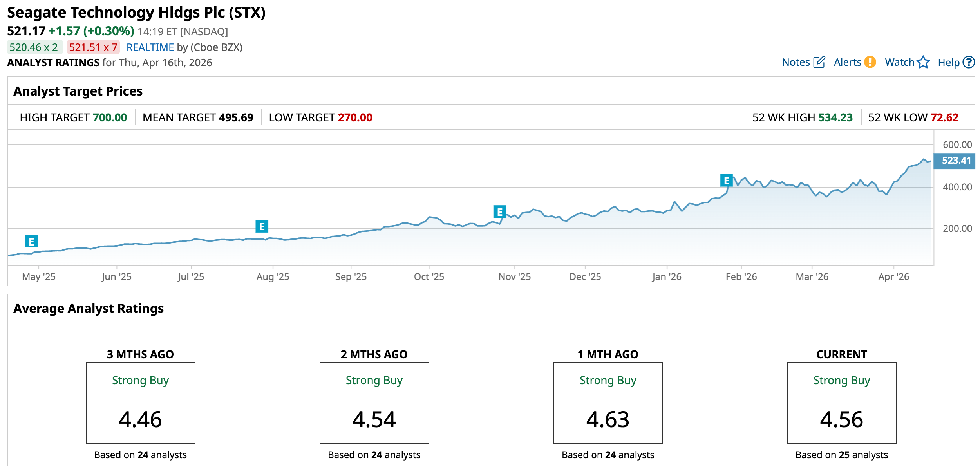Click chart line near Apr '26 peak
980x466 pixels.
(x=924, y=159)
